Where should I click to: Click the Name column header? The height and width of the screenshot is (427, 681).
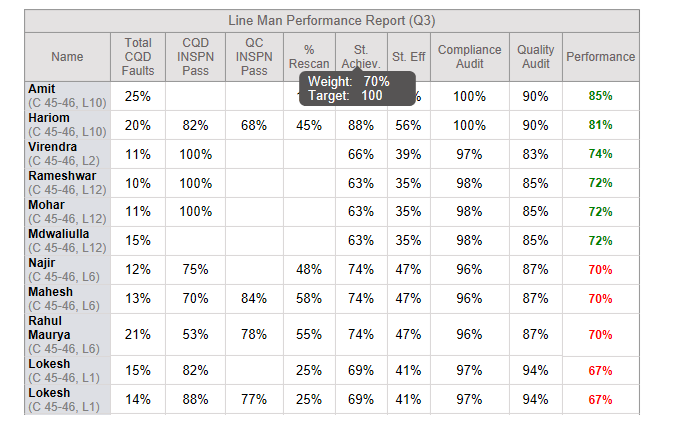coord(67,57)
